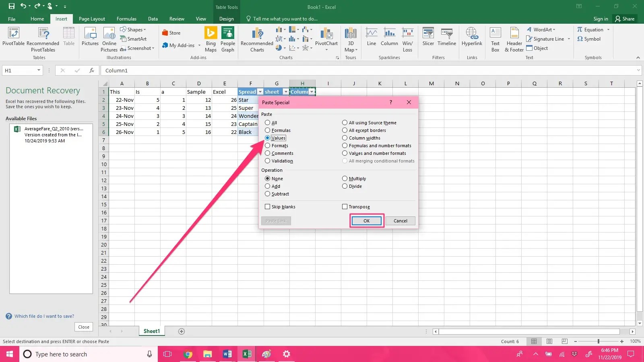
Task: Open the Formulas ribbon tab
Action: pyautogui.click(x=126, y=19)
